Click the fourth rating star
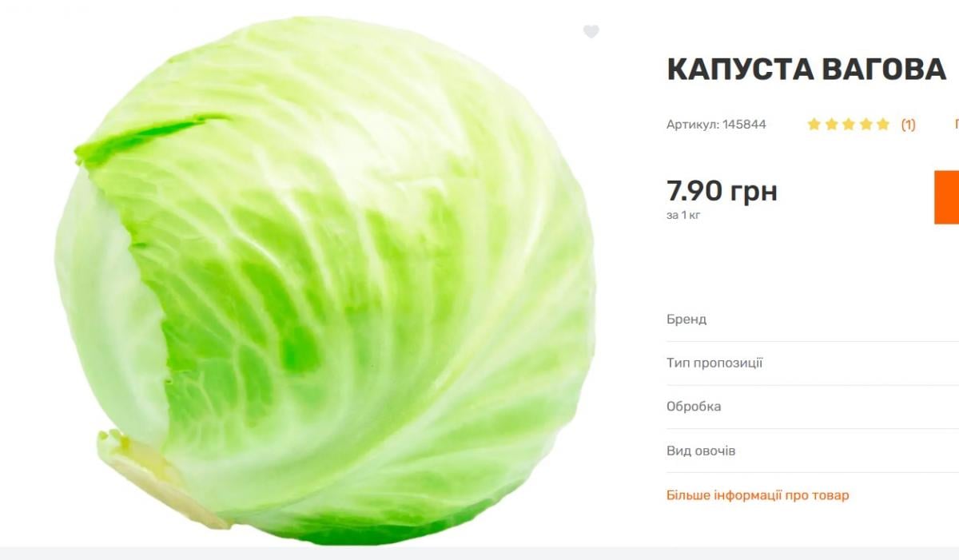The height and width of the screenshot is (560, 959). 865,125
